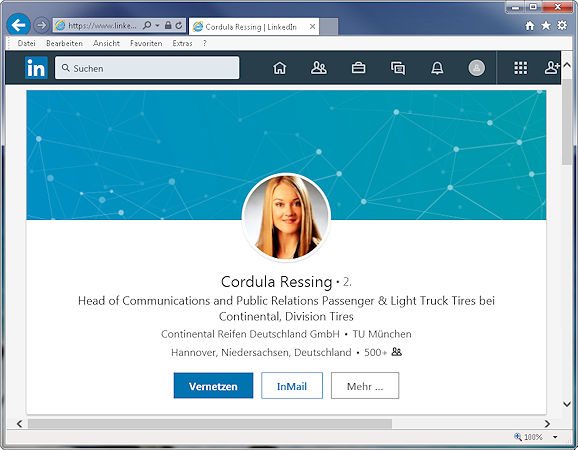Viewport: 578px width, 450px height.
Task: Open the Jobs briefcase icon
Action: [x=358, y=68]
